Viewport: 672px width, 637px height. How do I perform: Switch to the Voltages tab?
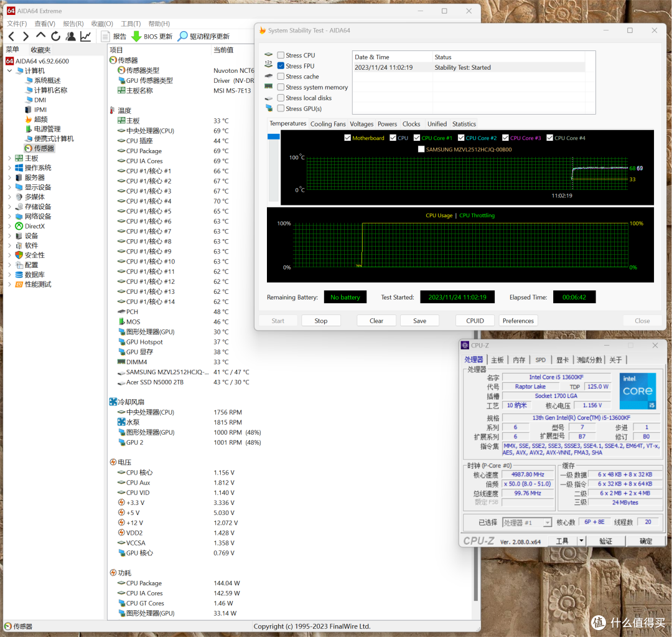point(362,124)
